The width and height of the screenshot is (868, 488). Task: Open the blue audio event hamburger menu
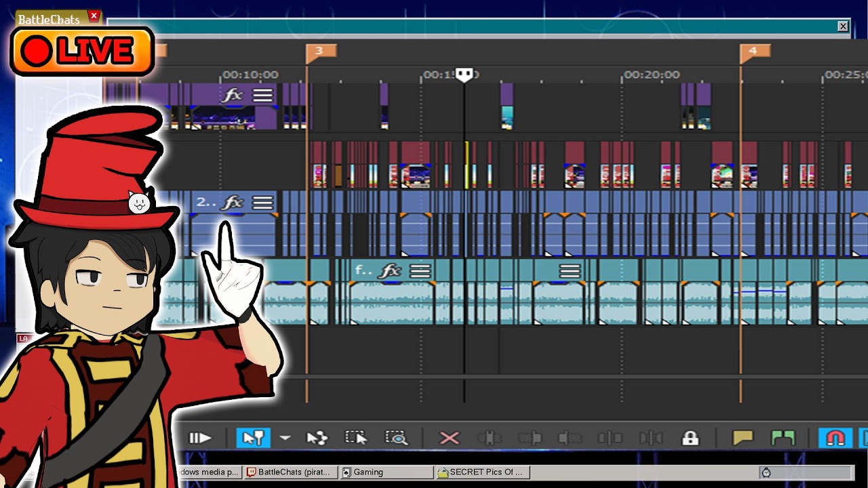(x=262, y=202)
